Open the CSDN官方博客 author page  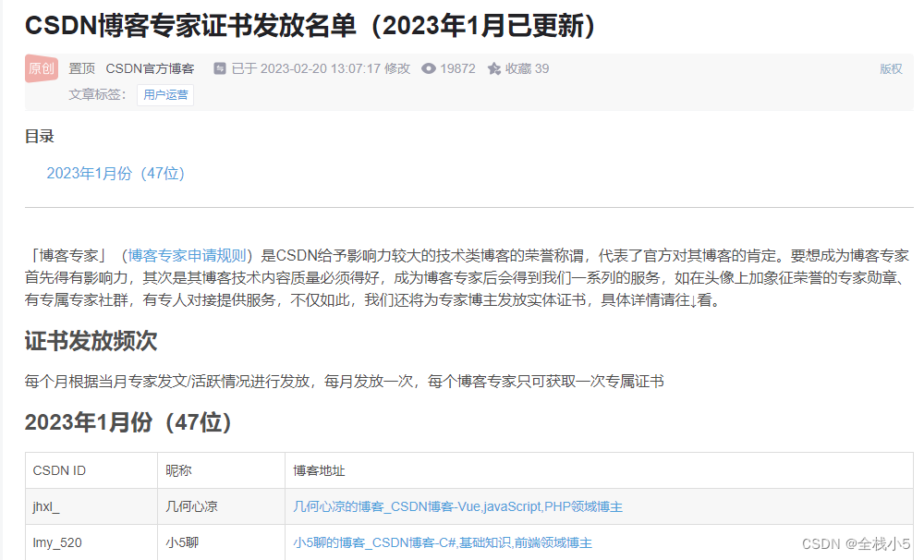[150, 68]
